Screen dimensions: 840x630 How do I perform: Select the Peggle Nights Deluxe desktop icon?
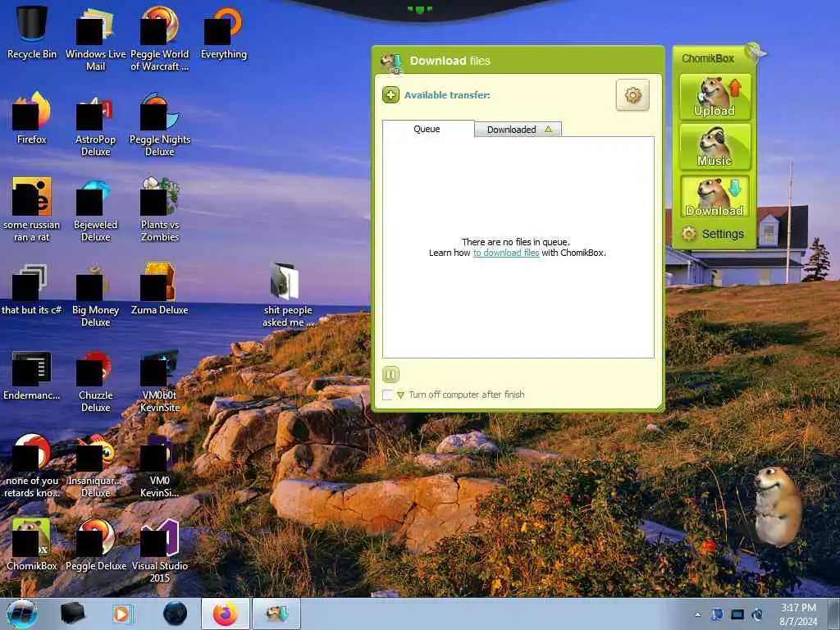point(160,125)
